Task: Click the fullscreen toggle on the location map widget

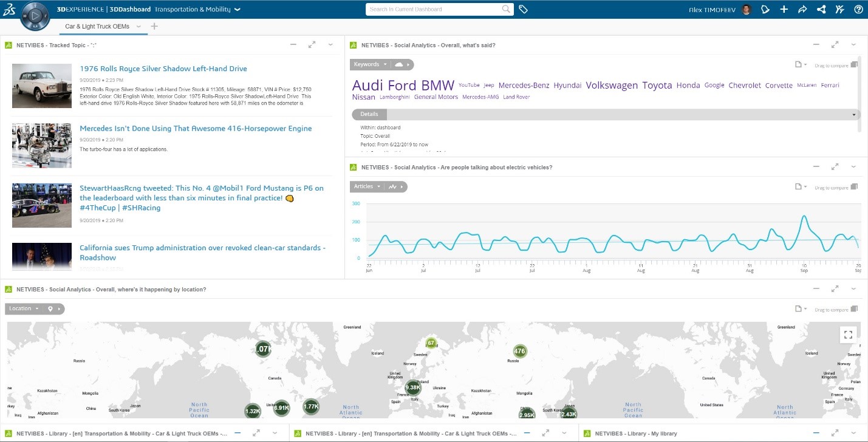Action: pos(849,334)
